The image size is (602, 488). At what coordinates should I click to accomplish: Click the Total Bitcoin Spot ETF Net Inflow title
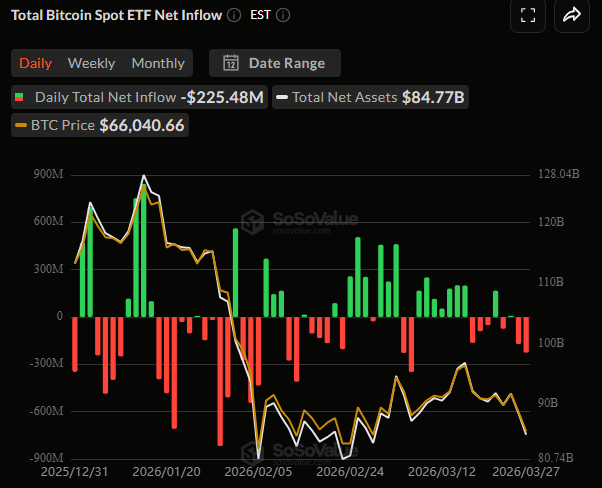click(115, 16)
